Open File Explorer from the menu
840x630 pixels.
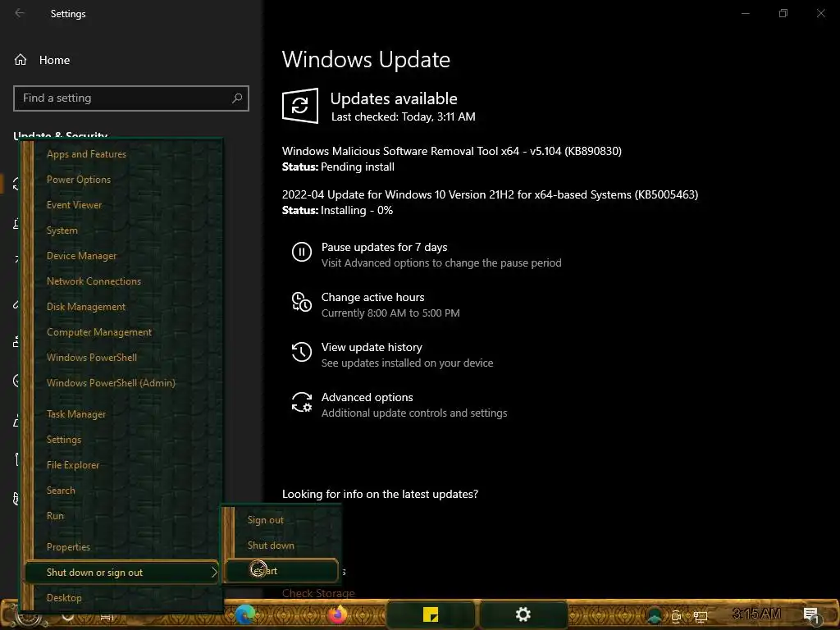73,465
